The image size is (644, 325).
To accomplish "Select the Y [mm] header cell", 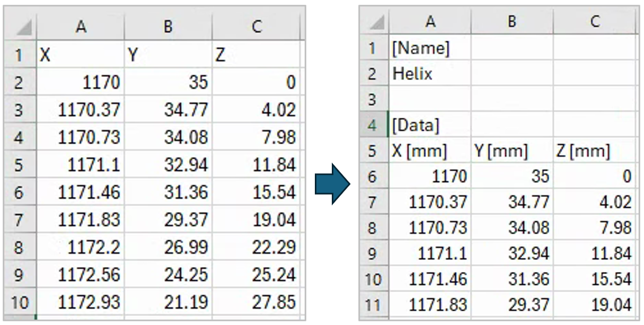I will (511, 151).
